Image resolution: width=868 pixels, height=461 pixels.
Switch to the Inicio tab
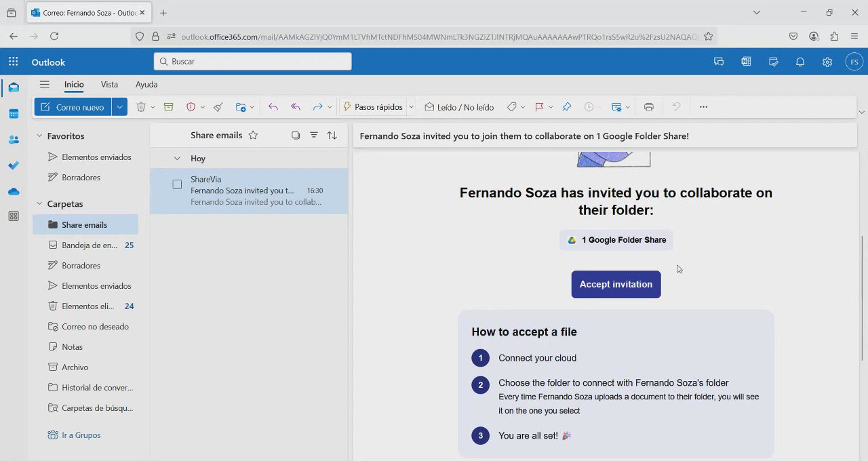pyautogui.click(x=74, y=85)
